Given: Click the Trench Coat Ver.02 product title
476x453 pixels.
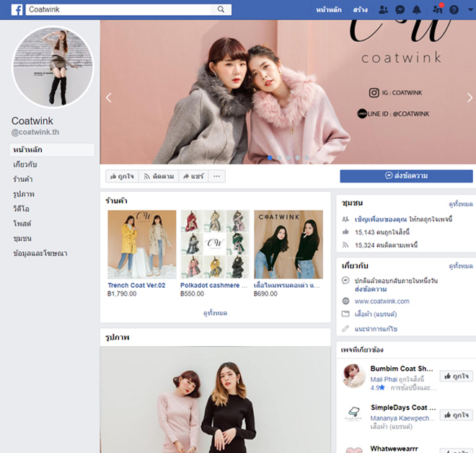Looking at the screenshot, I should (x=136, y=285).
